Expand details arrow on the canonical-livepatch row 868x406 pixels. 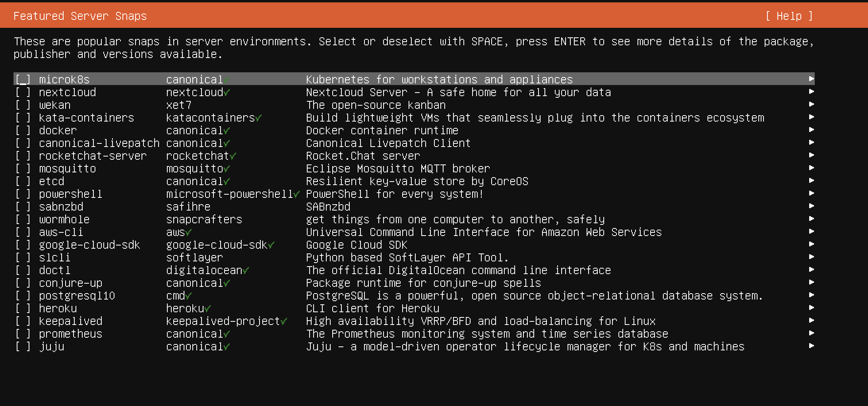coord(811,143)
